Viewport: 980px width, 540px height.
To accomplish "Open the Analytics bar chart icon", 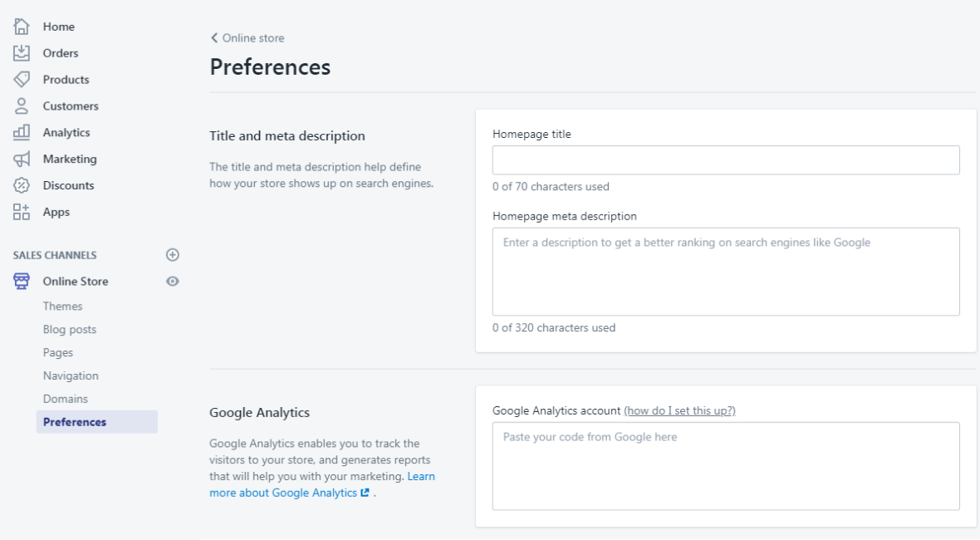I will point(22,132).
